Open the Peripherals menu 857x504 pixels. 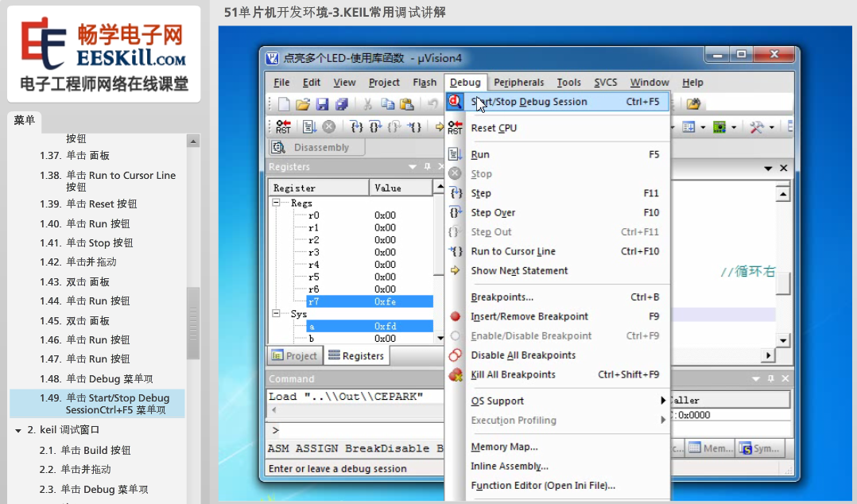(x=518, y=82)
